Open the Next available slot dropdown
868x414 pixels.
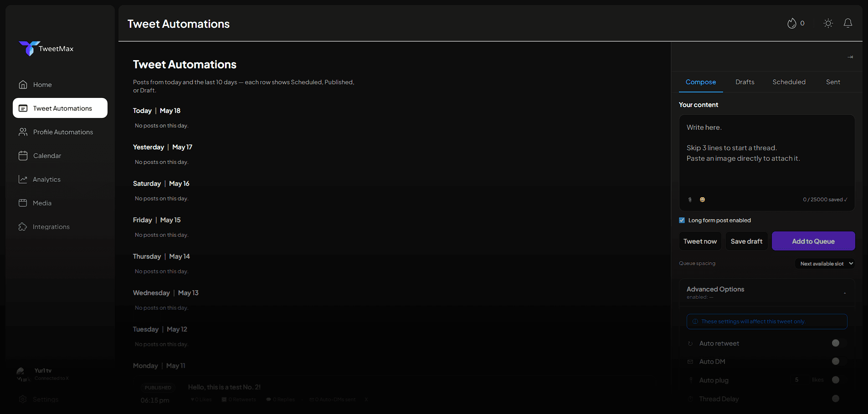825,264
